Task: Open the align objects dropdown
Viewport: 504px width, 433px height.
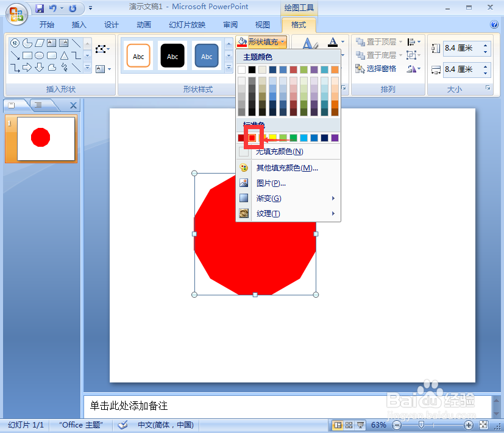Action: pos(414,42)
